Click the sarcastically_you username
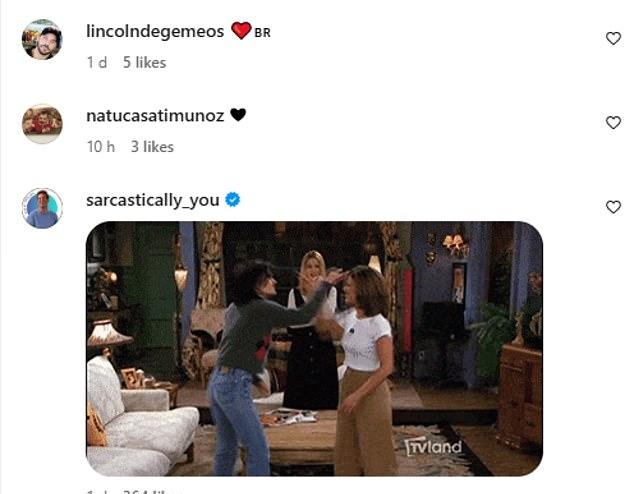 click(153, 201)
